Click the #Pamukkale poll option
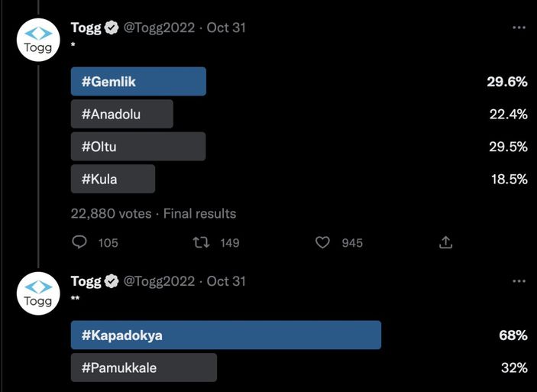Screen dimensions: 537x392 (144, 368)
